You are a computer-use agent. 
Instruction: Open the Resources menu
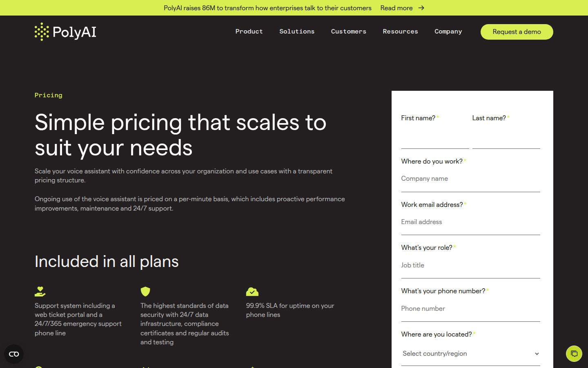click(400, 31)
